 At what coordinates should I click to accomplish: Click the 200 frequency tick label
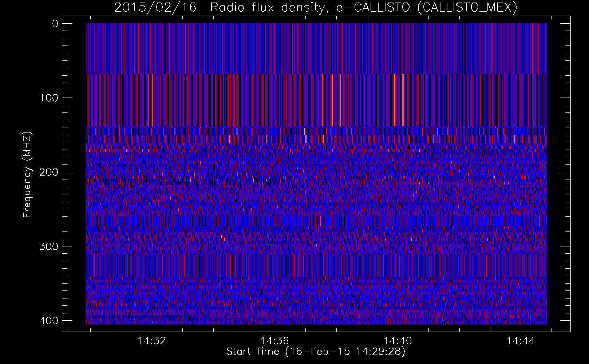(49, 172)
